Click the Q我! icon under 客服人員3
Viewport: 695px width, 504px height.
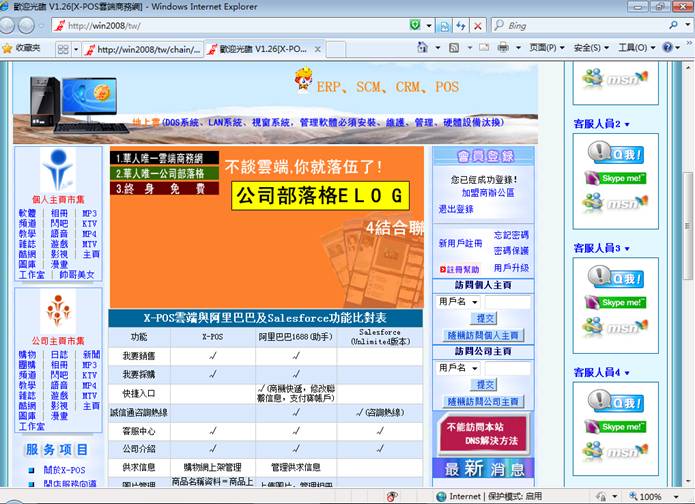tap(615, 277)
